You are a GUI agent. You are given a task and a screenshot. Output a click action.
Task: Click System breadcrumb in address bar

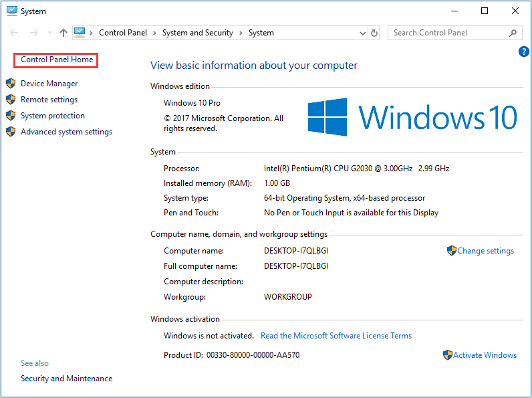click(261, 33)
